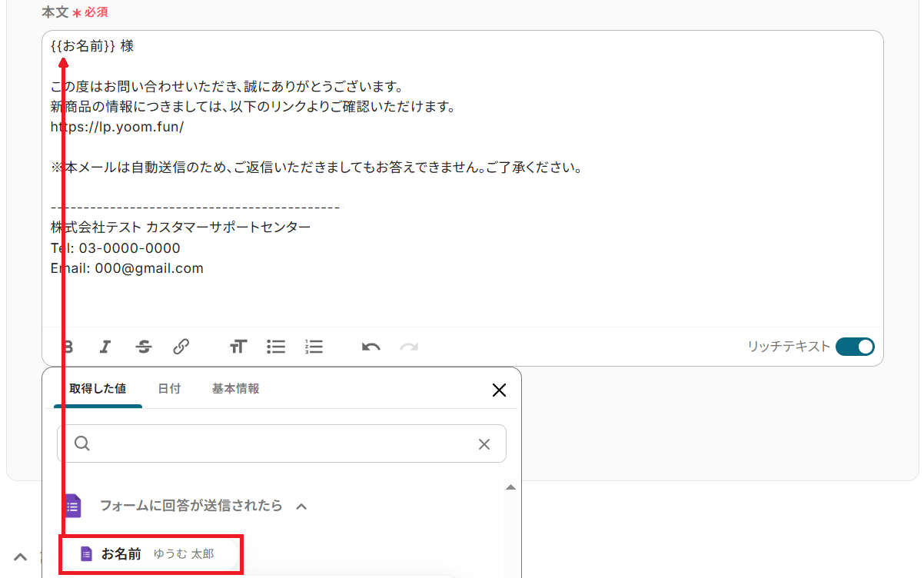Open the 日付 tab
The image size is (924, 578).
point(169,389)
